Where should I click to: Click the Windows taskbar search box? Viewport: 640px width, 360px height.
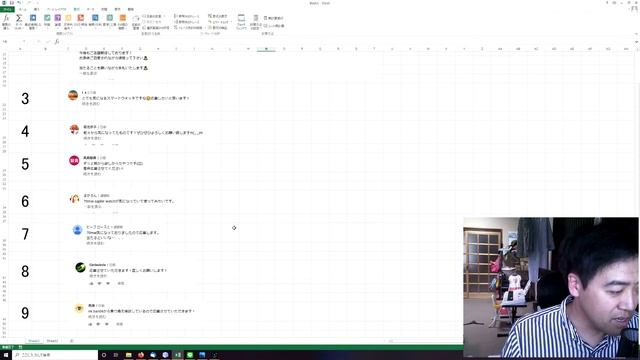click(55, 355)
